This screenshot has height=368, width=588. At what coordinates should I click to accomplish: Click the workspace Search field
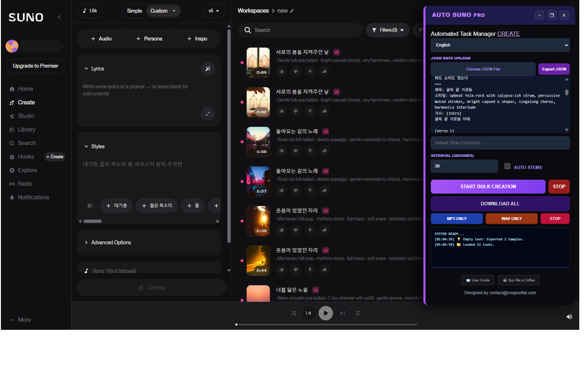[300, 30]
